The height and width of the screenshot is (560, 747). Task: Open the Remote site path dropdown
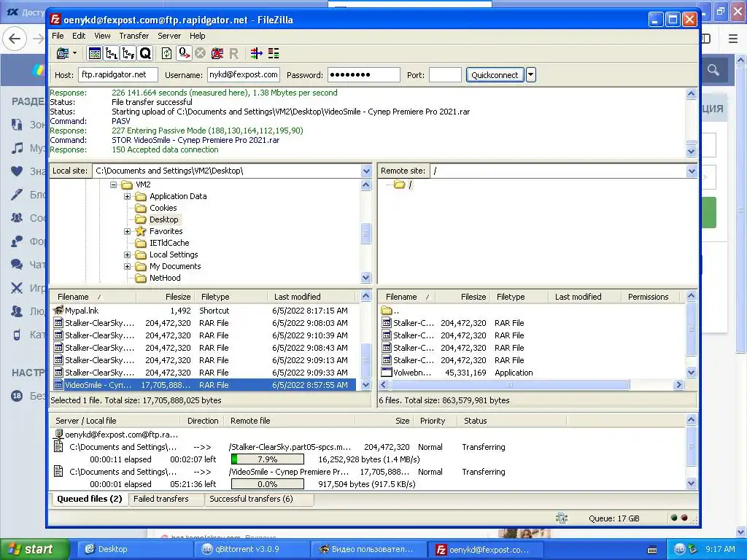[692, 171]
